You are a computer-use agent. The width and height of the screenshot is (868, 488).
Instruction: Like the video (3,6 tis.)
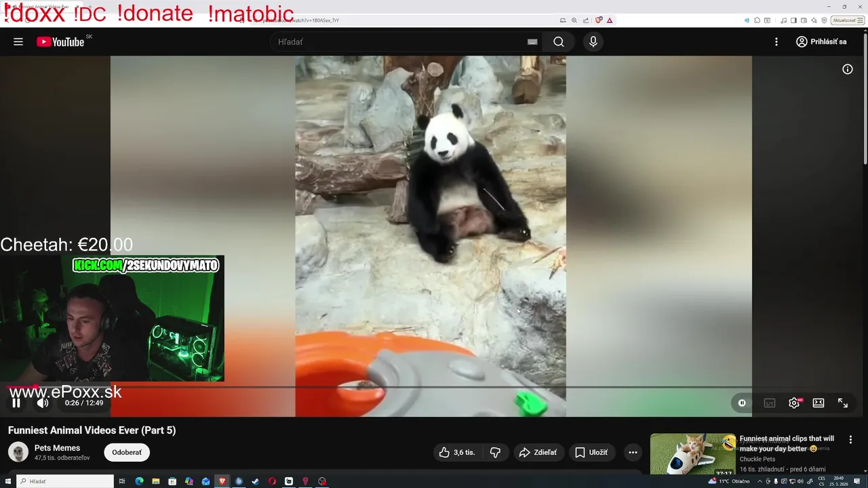pos(457,452)
